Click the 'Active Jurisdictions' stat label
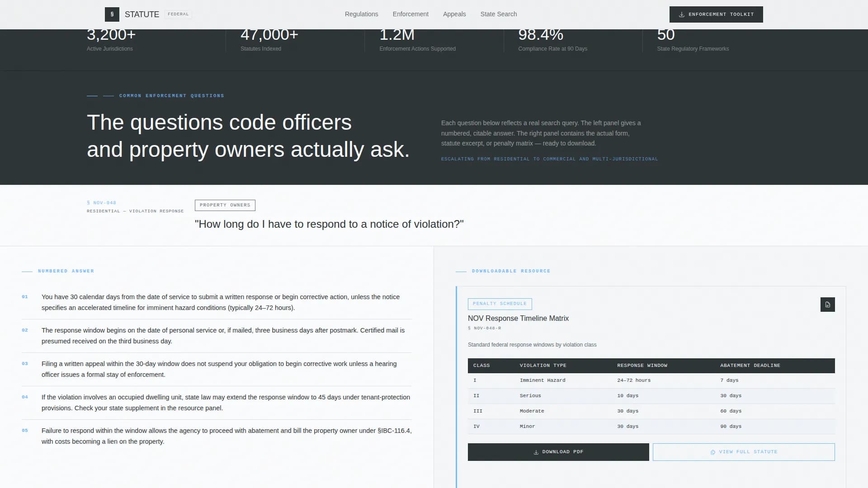868x488 pixels. (110, 49)
